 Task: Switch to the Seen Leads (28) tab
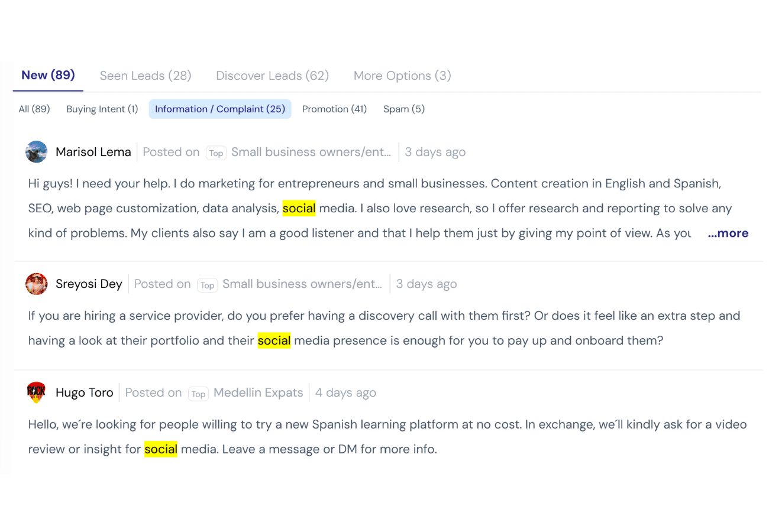point(146,76)
